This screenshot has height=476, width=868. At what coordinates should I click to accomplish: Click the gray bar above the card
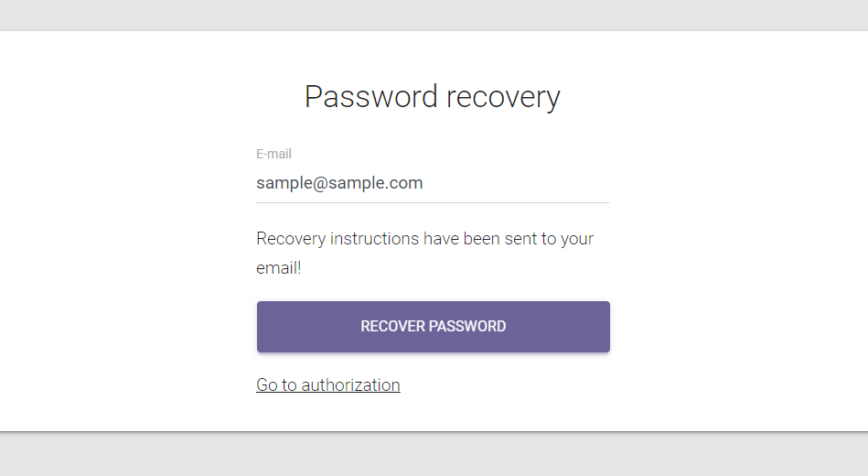(x=434, y=15)
